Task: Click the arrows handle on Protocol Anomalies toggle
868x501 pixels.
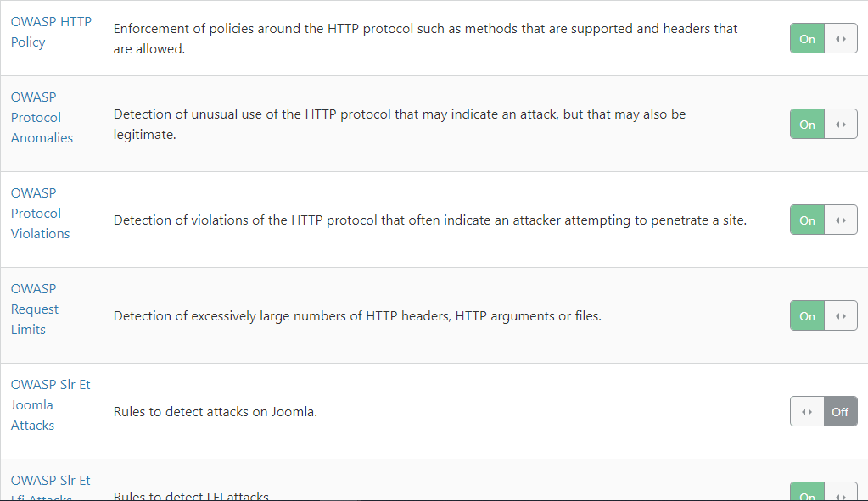Action: tap(840, 125)
